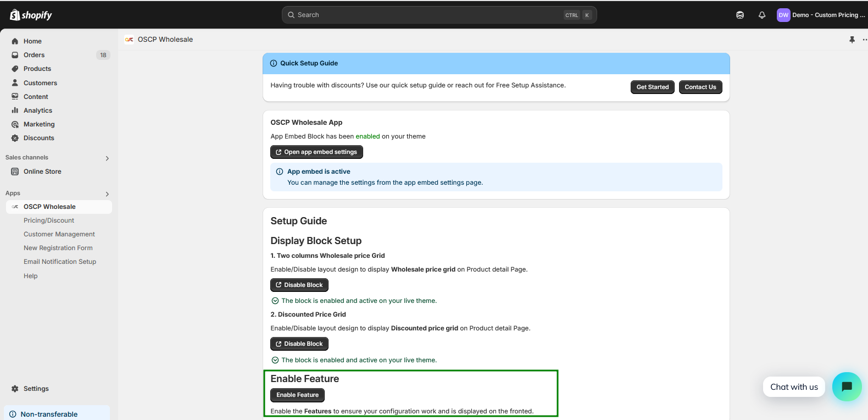868x420 pixels.
Task: Click the Enable Feature button
Action: click(x=297, y=395)
